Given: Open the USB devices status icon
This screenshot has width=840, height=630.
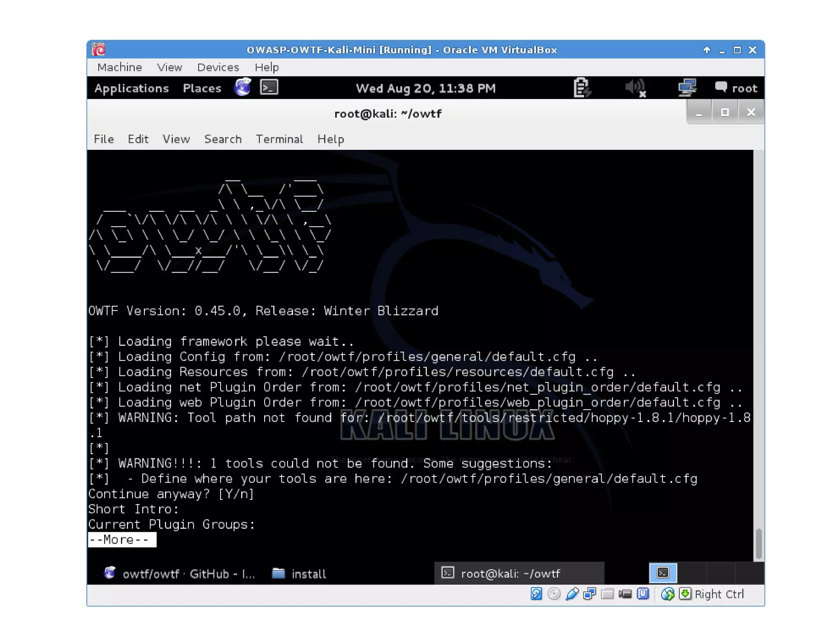Looking at the screenshot, I should pos(572,594).
